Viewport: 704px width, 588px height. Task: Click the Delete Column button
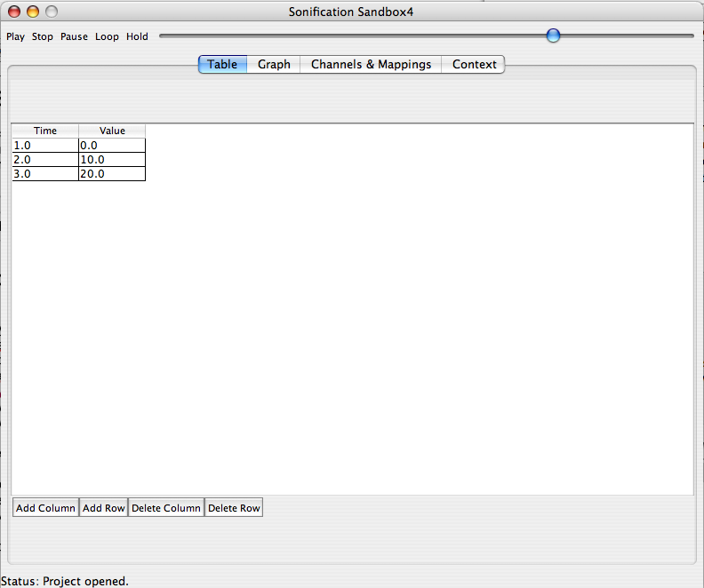pyautogui.click(x=166, y=508)
